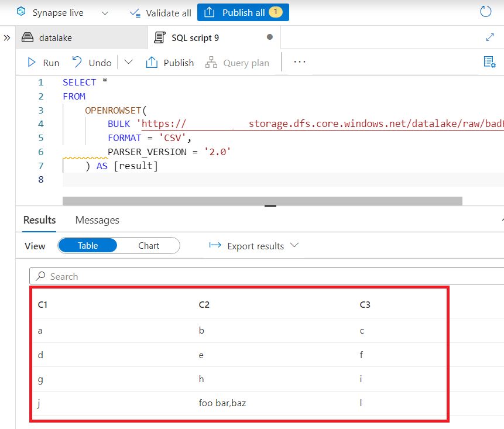The width and height of the screenshot is (504, 429).
Task: Select the Chart view toggle
Action: click(149, 245)
